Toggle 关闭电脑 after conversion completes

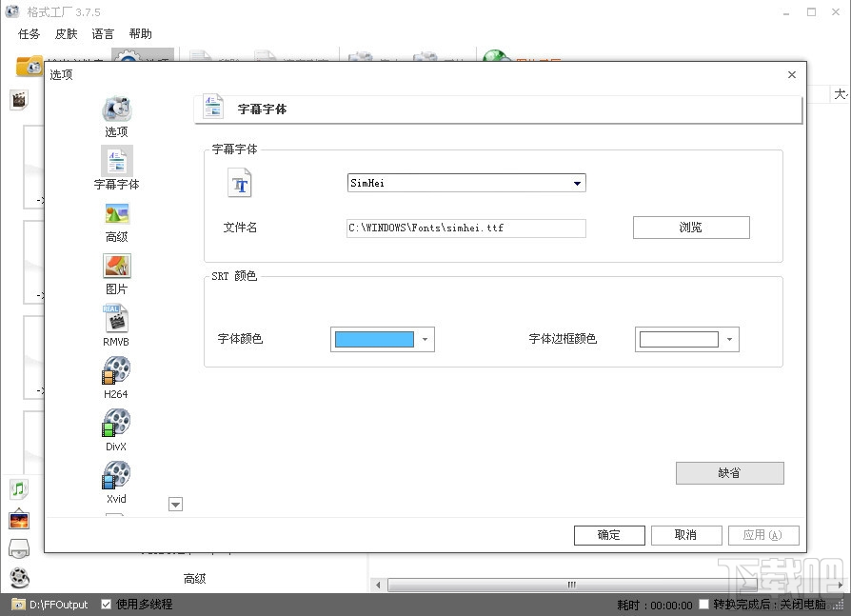point(703,604)
